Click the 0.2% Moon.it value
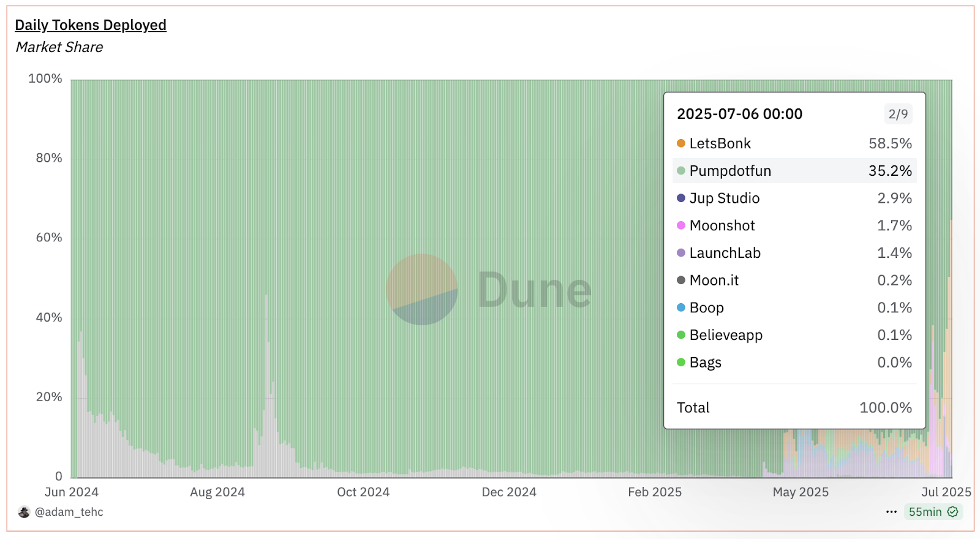The image size is (980, 539). (894, 280)
